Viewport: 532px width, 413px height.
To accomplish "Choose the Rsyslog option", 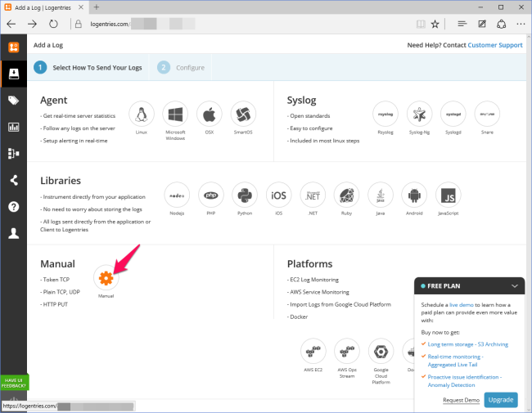I will (x=385, y=114).
